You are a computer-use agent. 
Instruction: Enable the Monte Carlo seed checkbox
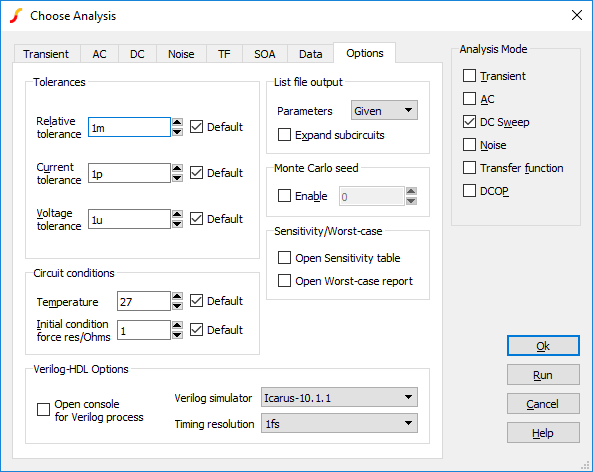coord(284,196)
